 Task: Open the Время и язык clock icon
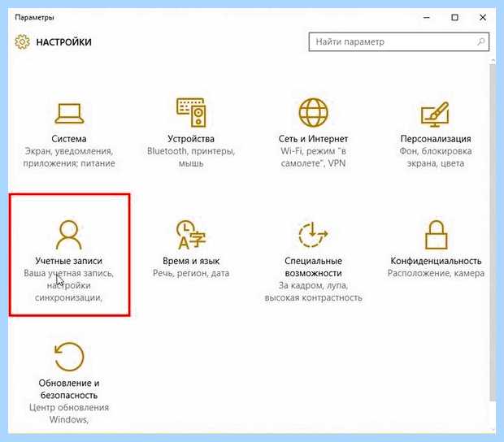[x=191, y=235]
